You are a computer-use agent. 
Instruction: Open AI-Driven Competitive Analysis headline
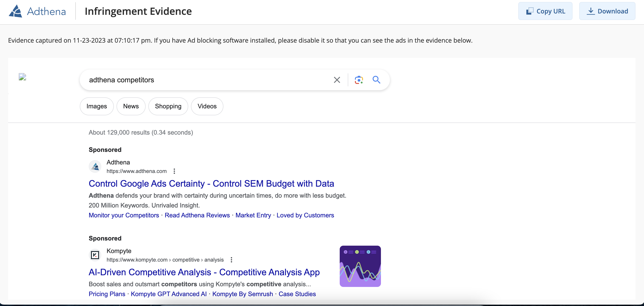click(x=204, y=272)
